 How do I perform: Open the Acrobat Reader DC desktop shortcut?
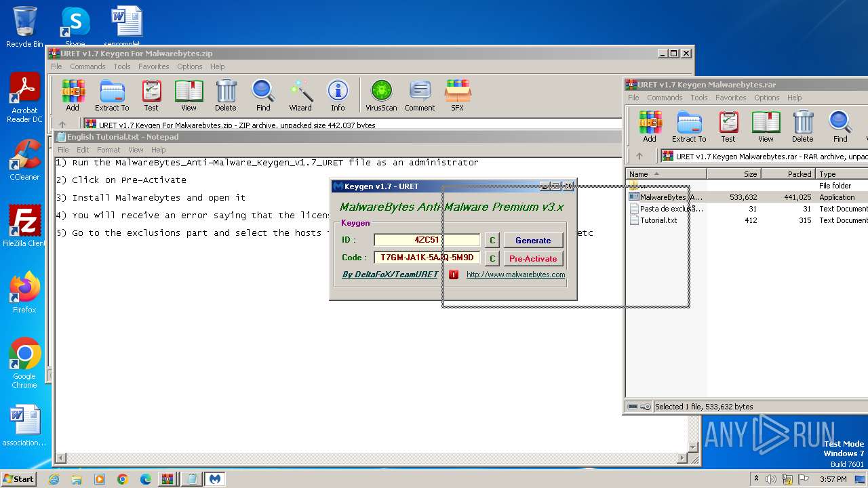pos(24,98)
